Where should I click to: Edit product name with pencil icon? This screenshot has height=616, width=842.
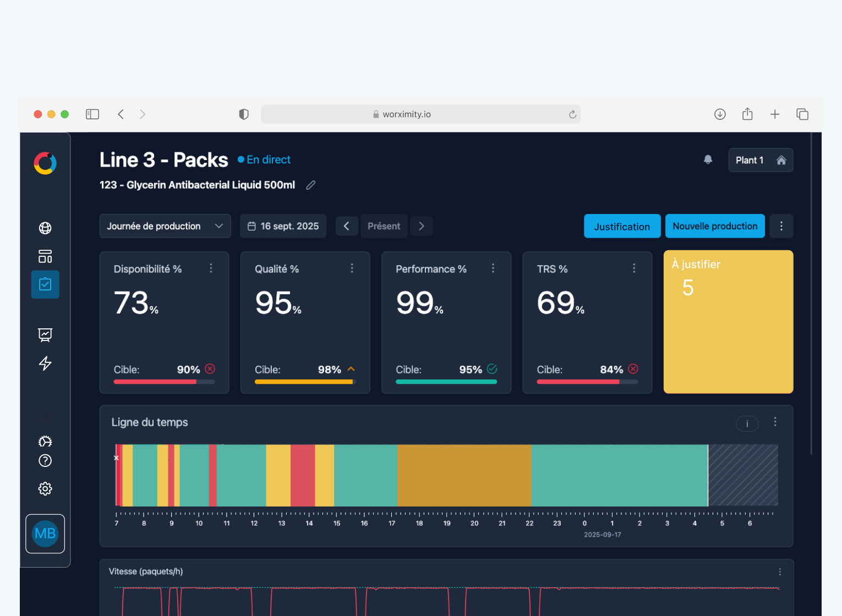click(x=311, y=185)
